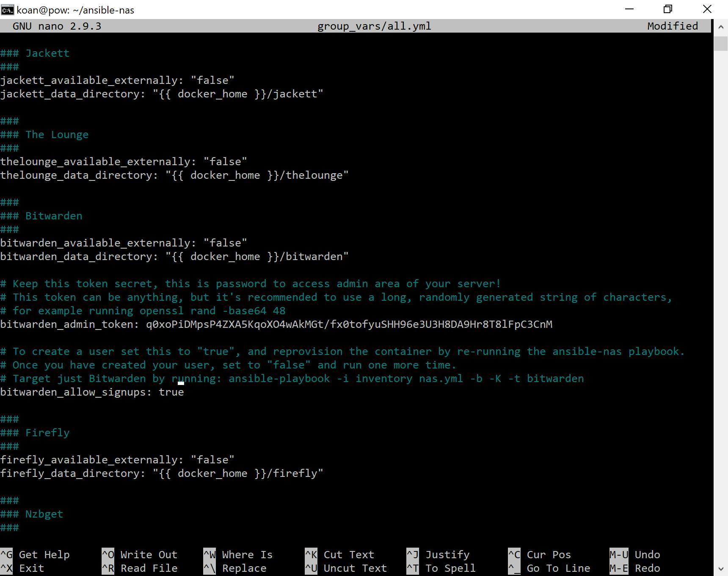Viewport: 728px width, 576px height.
Task: Close the ansible-nas terminal window
Action: (707, 9)
